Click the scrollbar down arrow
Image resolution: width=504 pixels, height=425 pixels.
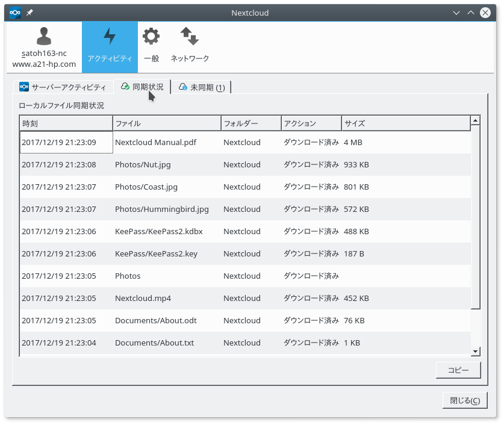[x=475, y=352]
